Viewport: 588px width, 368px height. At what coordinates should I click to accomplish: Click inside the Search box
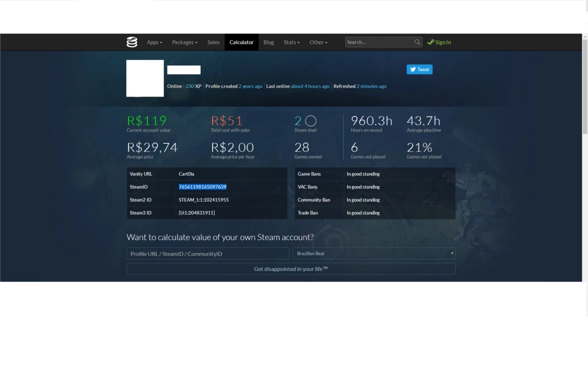[x=379, y=42]
